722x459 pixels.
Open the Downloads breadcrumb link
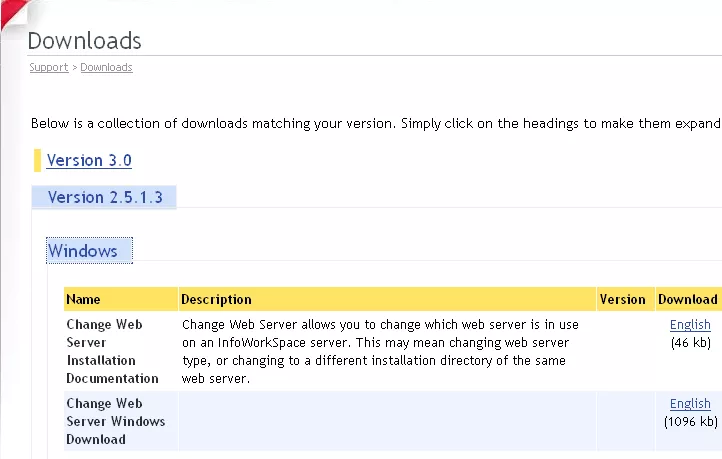(x=106, y=67)
